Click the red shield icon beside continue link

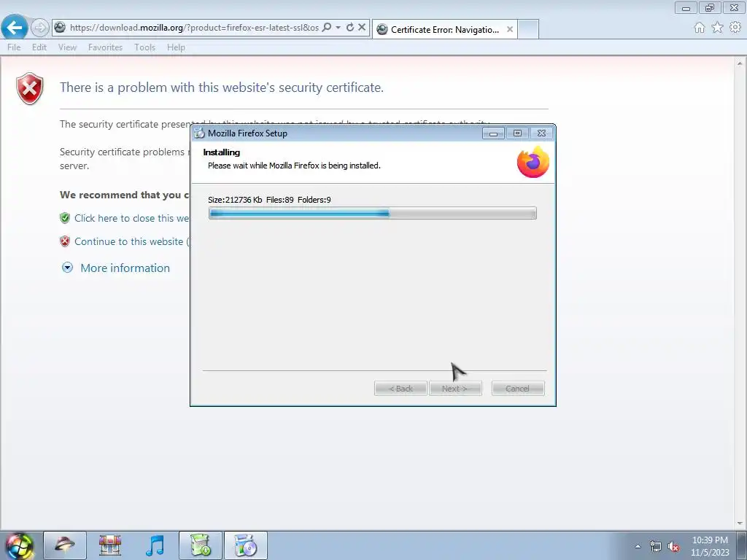pyautogui.click(x=65, y=241)
